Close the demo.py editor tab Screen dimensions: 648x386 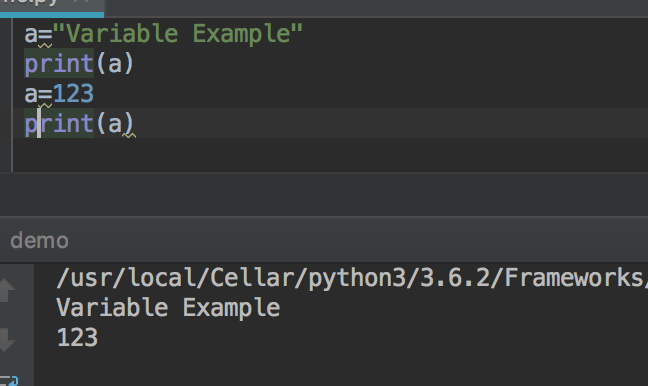pos(84,2)
